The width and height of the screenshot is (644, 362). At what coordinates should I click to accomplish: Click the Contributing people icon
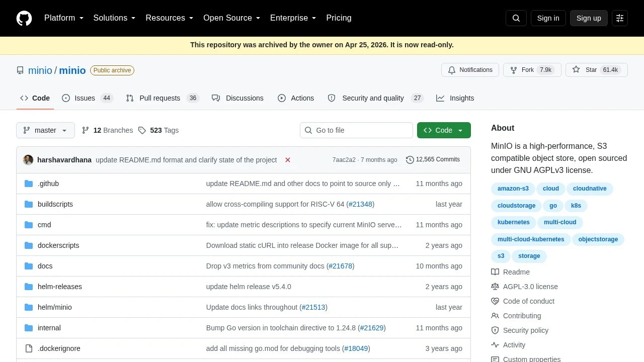[x=495, y=316]
